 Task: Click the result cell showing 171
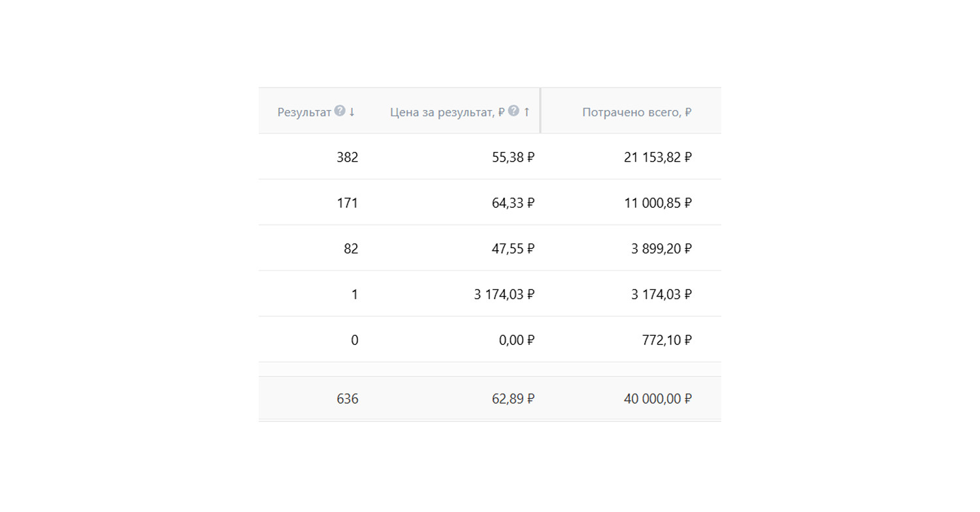[347, 203]
